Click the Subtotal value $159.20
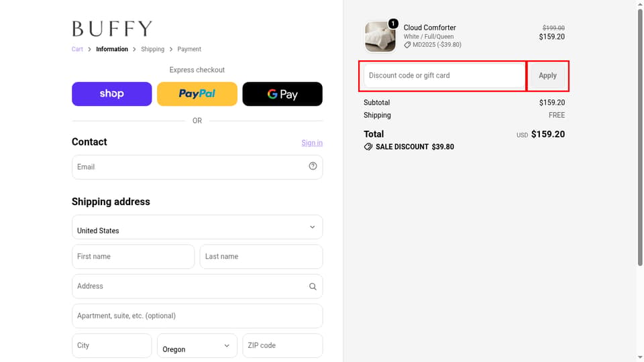Screen dimensions: 644x362 coord(552,103)
